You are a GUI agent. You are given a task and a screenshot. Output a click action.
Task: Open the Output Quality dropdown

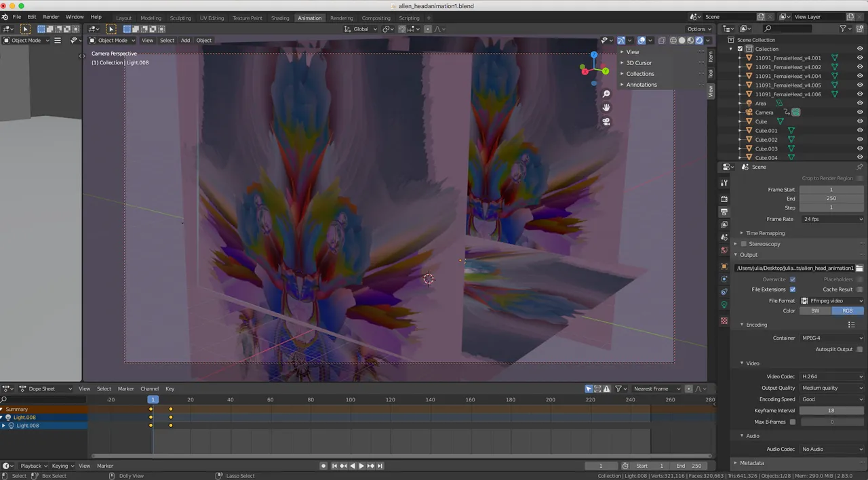831,388
